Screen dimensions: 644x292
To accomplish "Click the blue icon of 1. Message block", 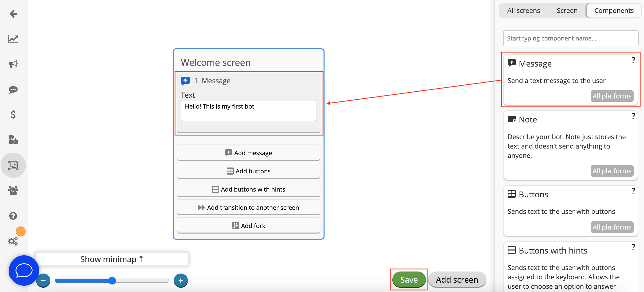I will [x=185, y=81].
